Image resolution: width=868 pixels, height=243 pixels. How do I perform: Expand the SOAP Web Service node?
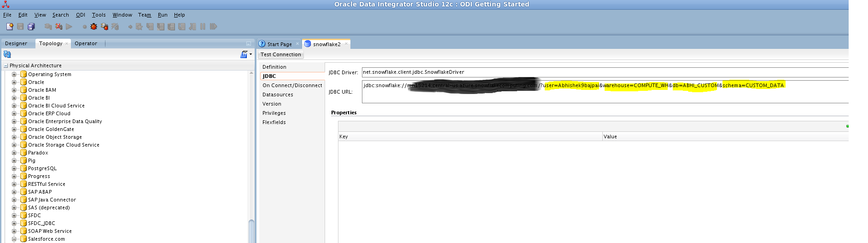14,231
